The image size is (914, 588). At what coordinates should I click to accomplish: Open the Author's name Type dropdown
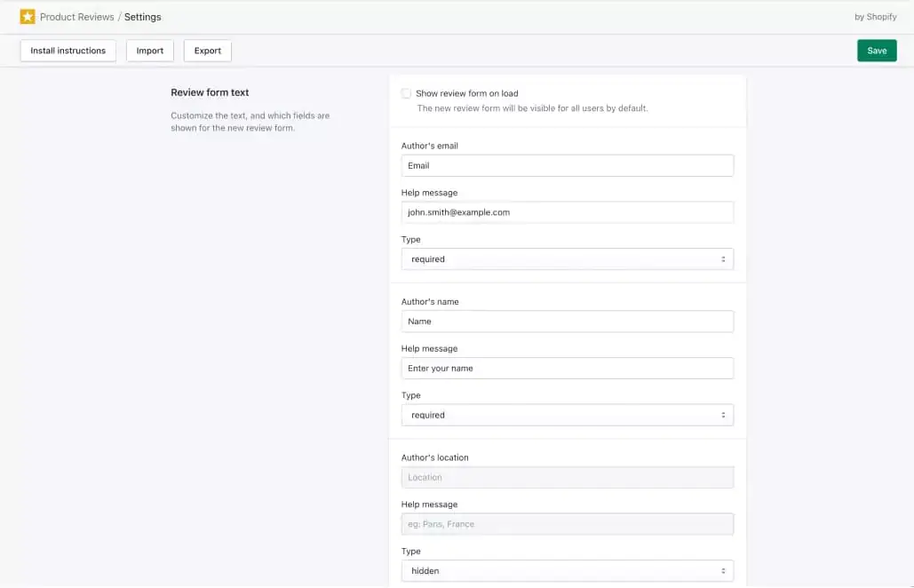click(x=568, y=415)
